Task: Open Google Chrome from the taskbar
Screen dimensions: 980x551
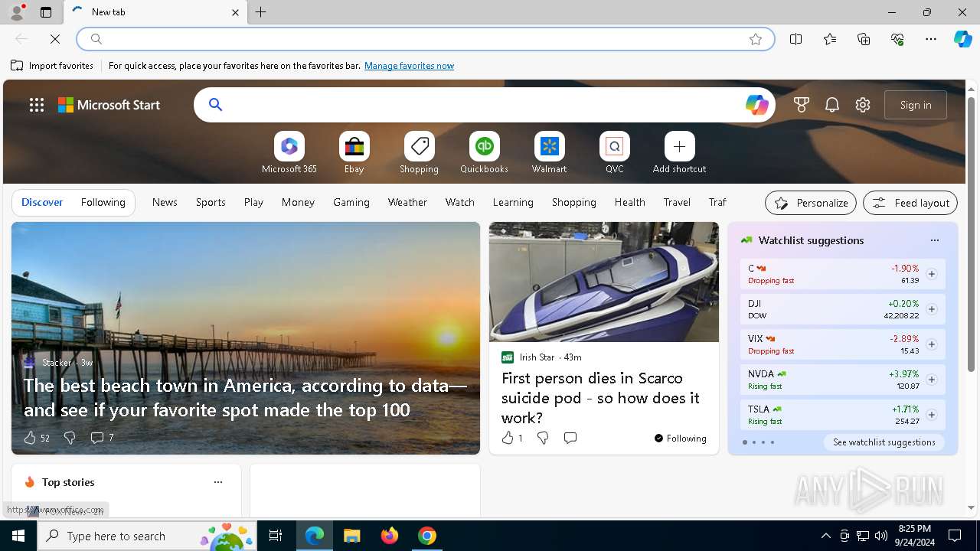Action: pyautogui.click(x=427, y=536)
